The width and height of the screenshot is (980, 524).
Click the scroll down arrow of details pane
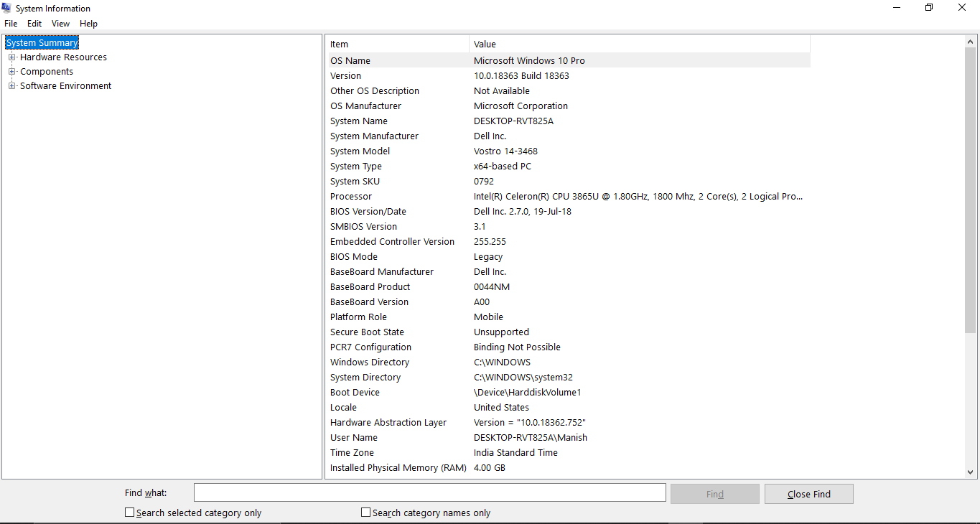point(970,472)
